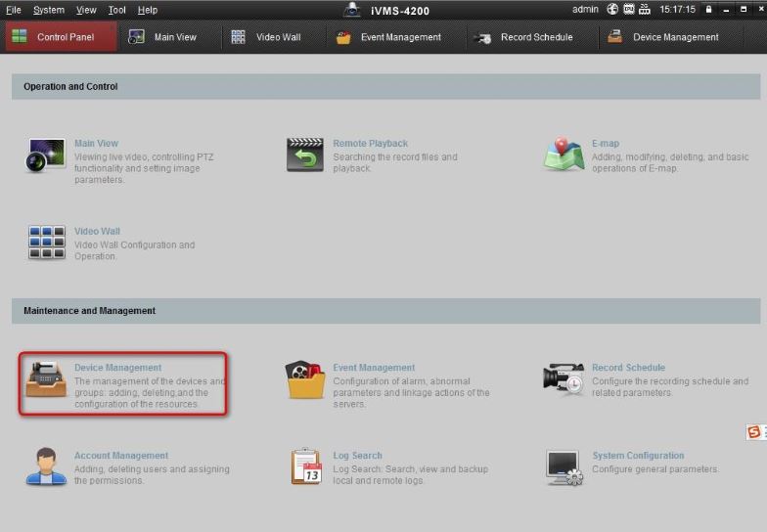Image resolution: width=767 pixels, height=532 pixels.
Task: Switch to the Video Wall tab
Action: tap(273, 37)
